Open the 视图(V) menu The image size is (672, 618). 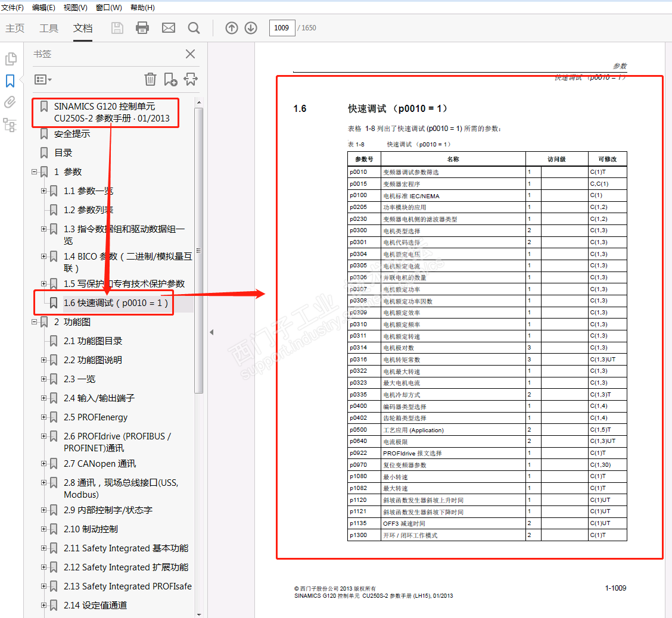(76, 8)
